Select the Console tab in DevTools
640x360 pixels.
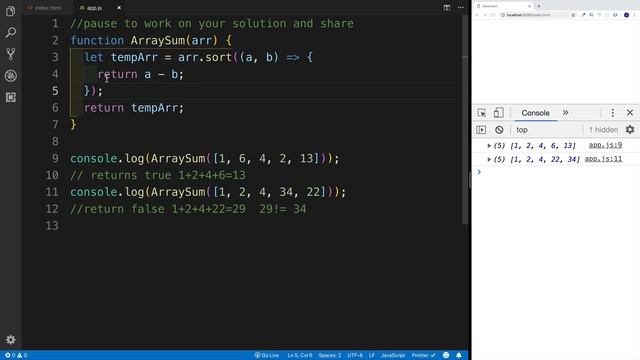535,113
